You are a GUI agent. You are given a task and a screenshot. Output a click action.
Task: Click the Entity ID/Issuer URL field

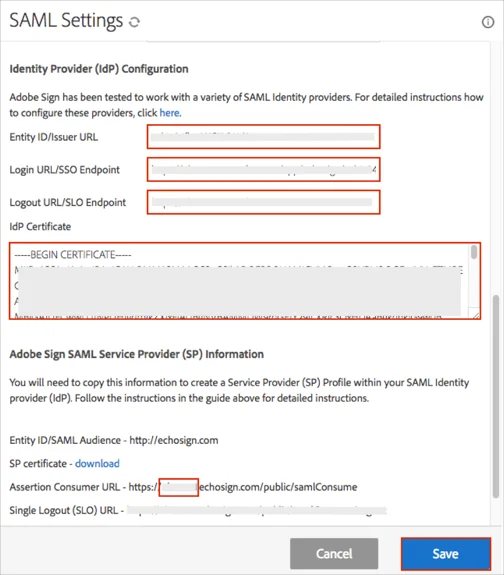click(x=263, y=137)
